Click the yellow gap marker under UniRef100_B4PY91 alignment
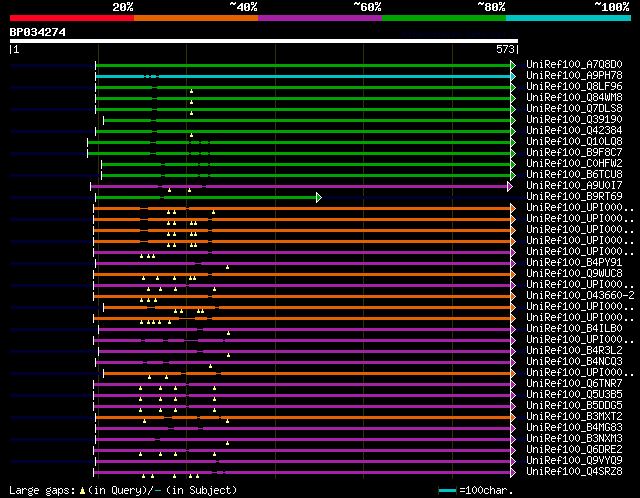 [x=227, y=267]
